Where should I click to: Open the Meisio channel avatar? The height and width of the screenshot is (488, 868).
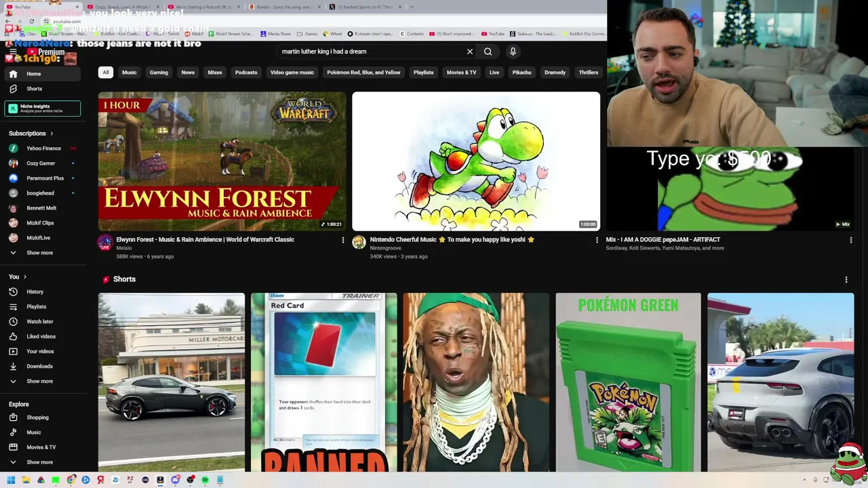click(x=105, y=242)
